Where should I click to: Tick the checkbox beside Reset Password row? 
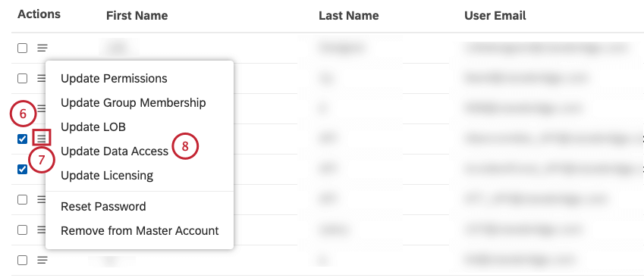click(x=22, y=199)
